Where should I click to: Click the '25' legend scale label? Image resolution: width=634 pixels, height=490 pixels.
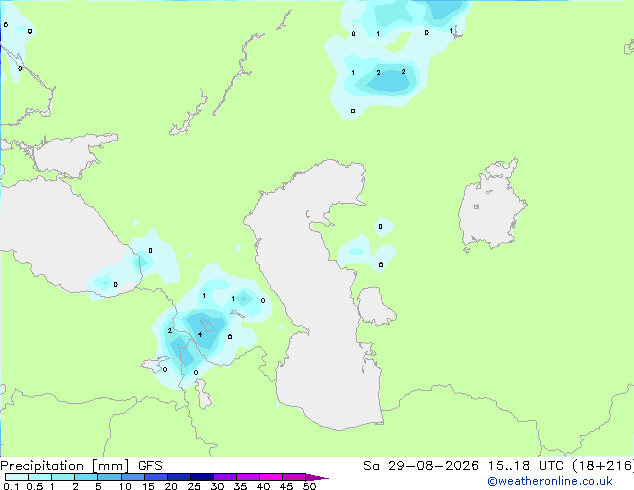[194, 486]
